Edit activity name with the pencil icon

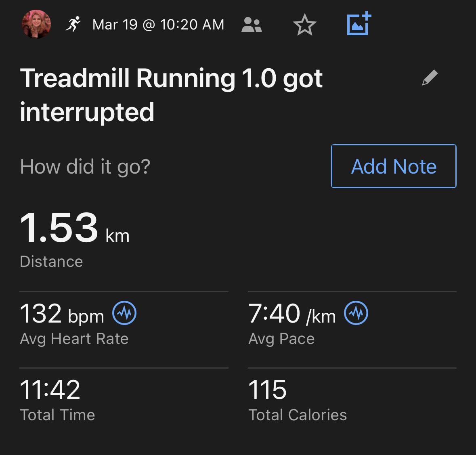[x=430, y=78]
